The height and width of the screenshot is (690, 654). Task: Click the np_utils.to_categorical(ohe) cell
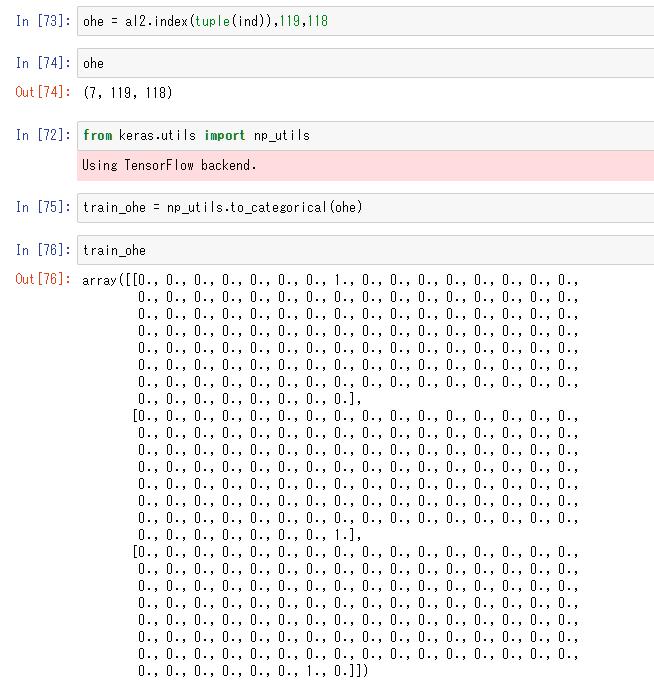(365, 207)
